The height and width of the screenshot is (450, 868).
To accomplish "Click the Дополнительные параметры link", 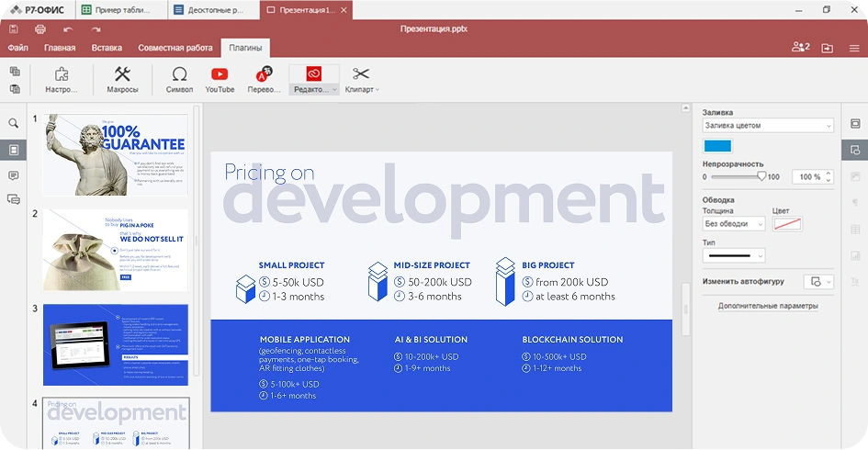I will tap(767, 306).
